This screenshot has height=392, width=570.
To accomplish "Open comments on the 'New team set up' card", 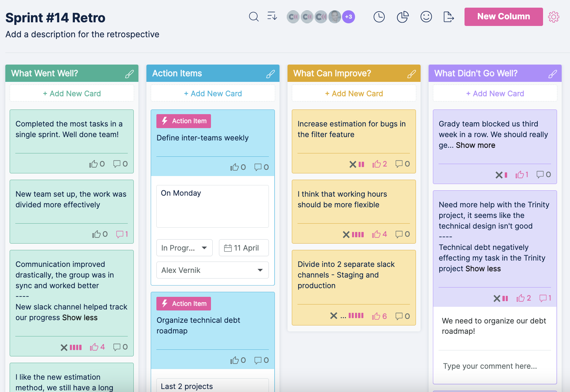I will click(120, 234).
